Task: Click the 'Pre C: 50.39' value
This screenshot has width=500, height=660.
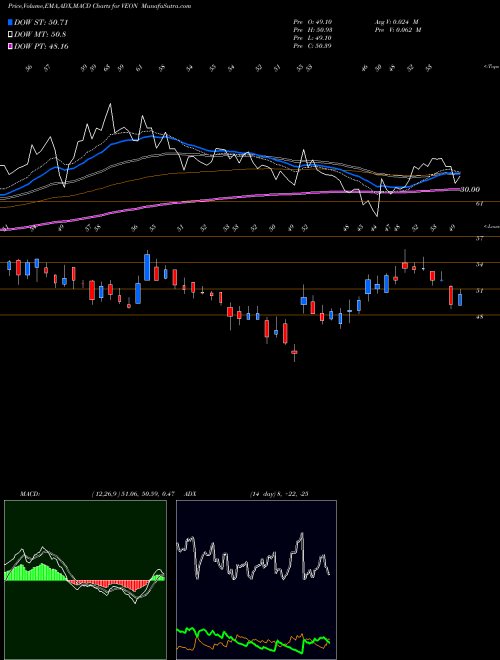Action: point(312,45)
